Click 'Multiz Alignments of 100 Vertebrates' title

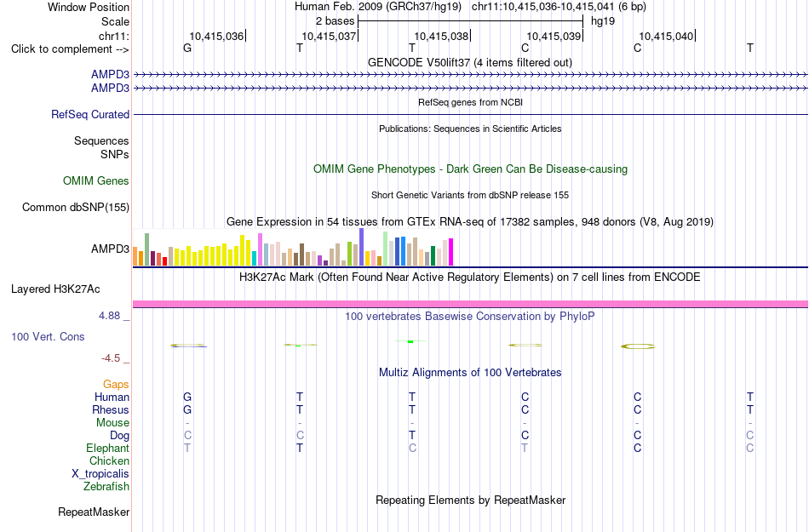[470, 372]
